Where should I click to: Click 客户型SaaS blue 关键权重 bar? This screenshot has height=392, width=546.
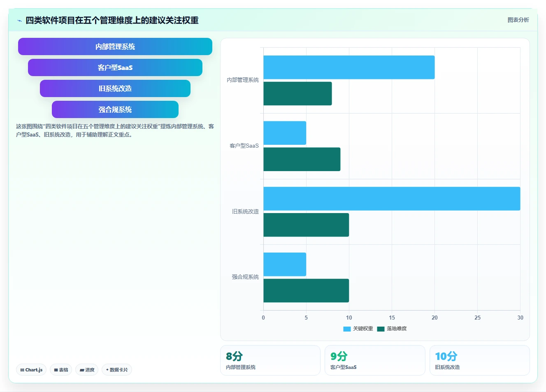(x=285, y=133)
